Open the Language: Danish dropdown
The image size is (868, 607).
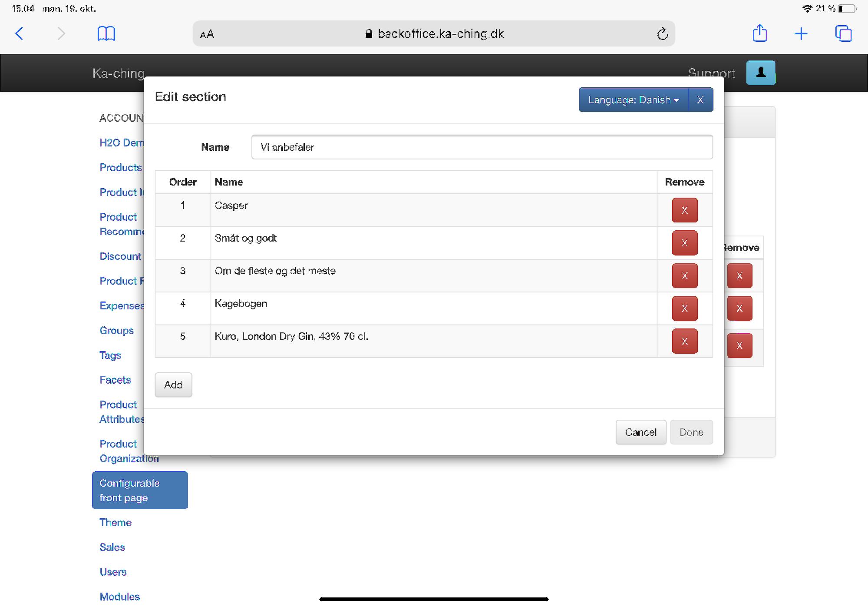click(x=633, y=100)
